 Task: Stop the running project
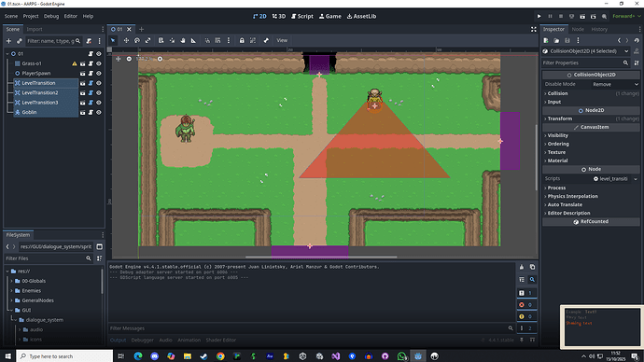pos(561,17)
